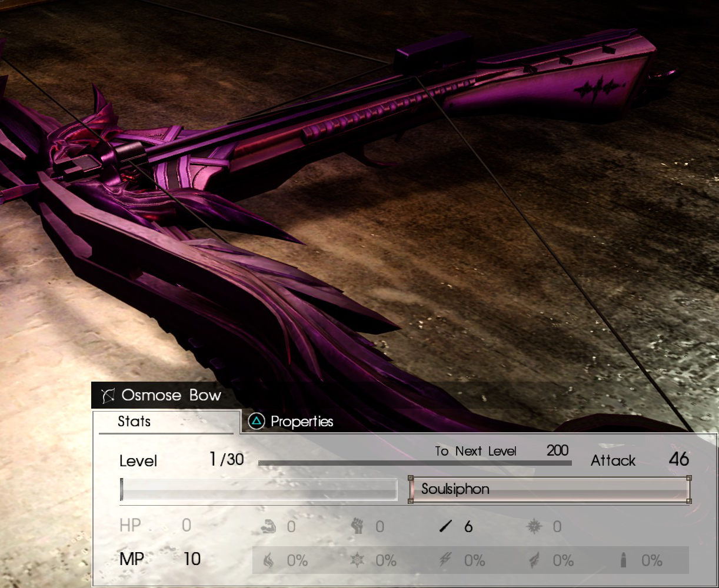Click the fire resistance flame icon
719x588 pixels.
268,560
